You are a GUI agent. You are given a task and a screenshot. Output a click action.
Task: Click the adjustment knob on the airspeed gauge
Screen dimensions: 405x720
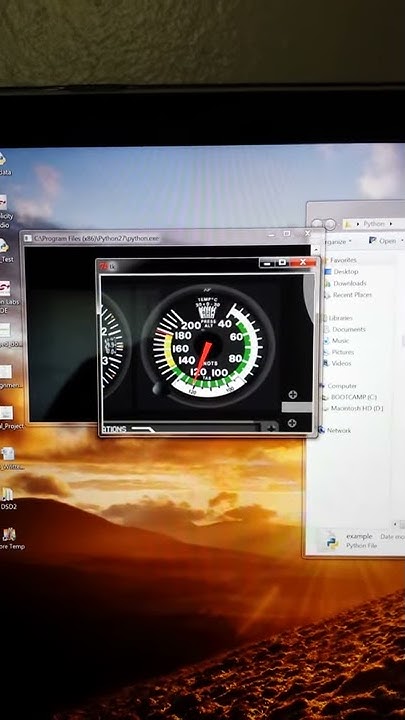158,388
